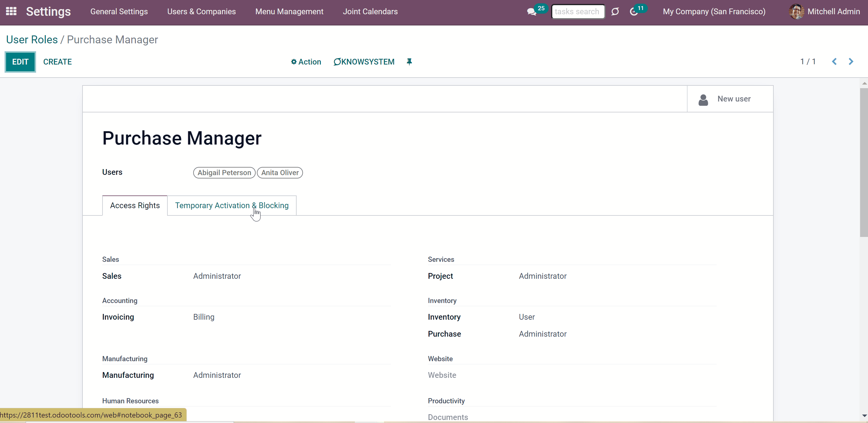
Task: Click the Users field label
Action: point(112,172)
